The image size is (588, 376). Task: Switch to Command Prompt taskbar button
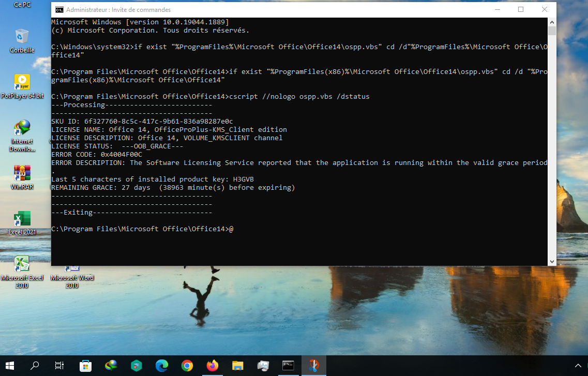tap(288, 366)
